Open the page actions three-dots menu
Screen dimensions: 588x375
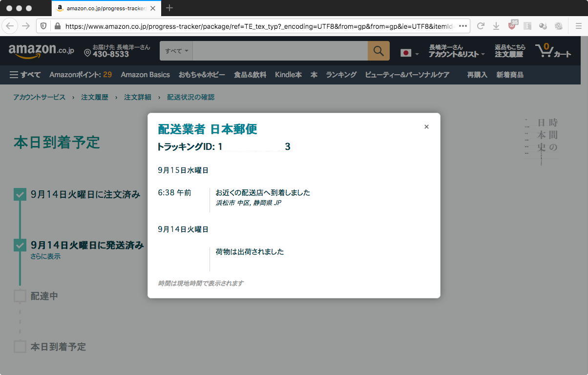pos(463,26)
